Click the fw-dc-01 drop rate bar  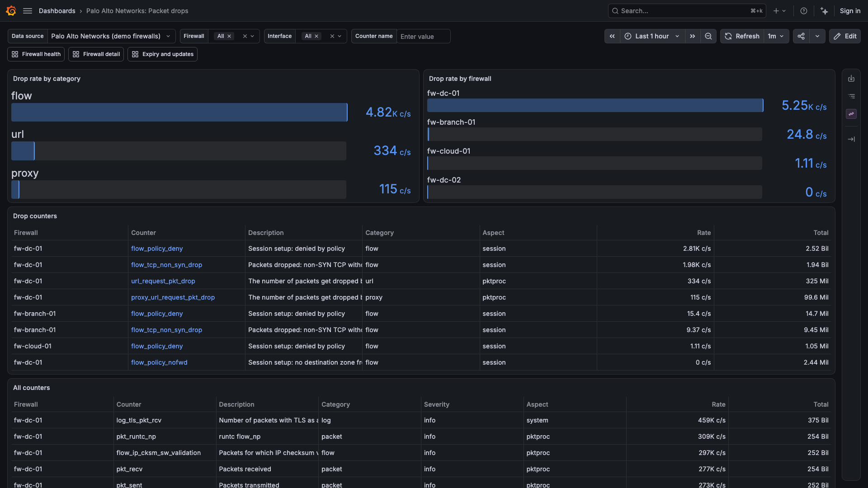[x=595, y=105]
